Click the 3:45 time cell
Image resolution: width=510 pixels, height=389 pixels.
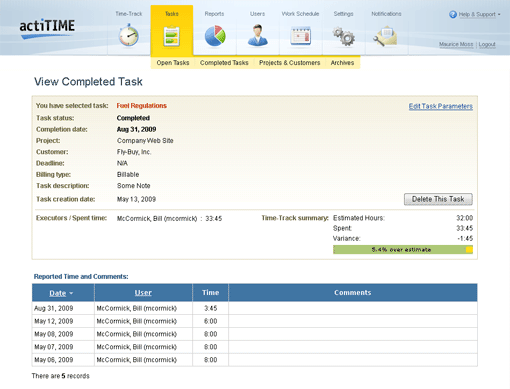click(x=211, y=308)
